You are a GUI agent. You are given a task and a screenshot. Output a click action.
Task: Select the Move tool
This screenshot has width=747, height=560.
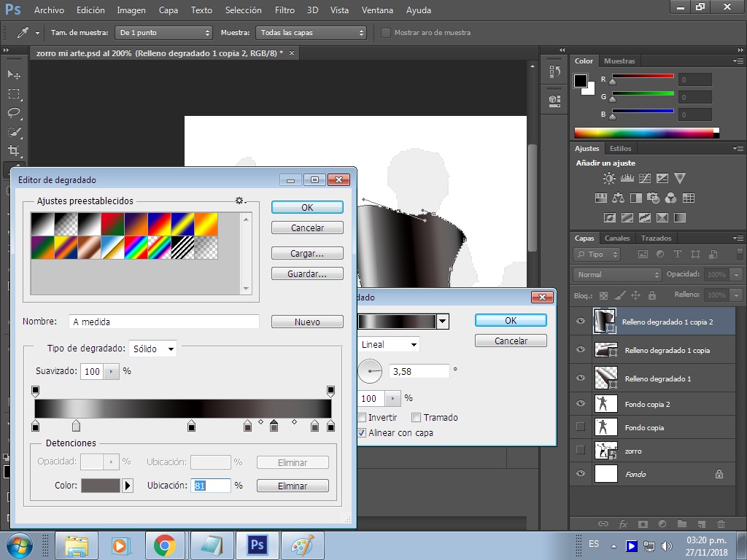point(14,75)
